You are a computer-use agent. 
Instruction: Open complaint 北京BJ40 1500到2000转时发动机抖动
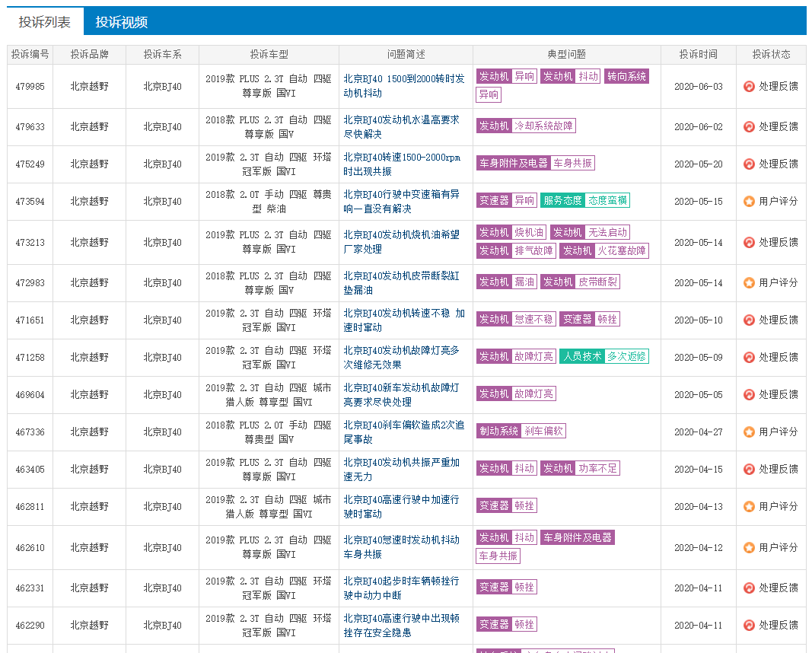click(x=404, y=86)
